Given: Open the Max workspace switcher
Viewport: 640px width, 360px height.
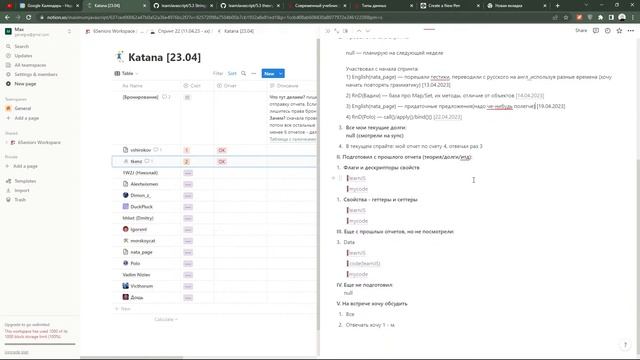Looking at the screenshot, I should click(38, 31).
